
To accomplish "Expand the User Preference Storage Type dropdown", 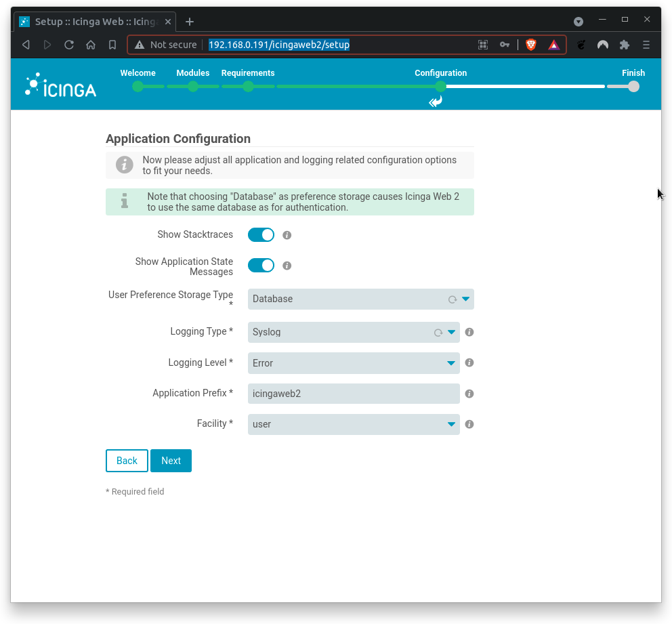I will pos(465,299).
